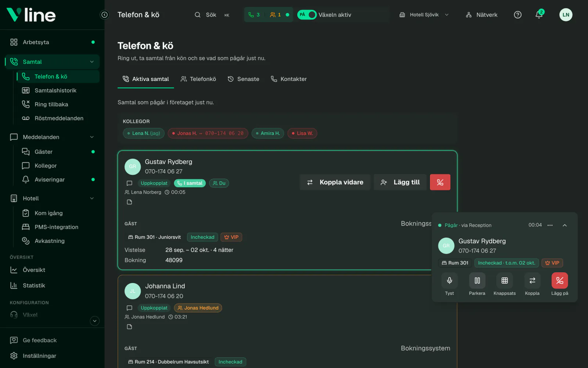The image size is (588, 368).
Task: Open the help question mark icon
Action: coord(517,15)
